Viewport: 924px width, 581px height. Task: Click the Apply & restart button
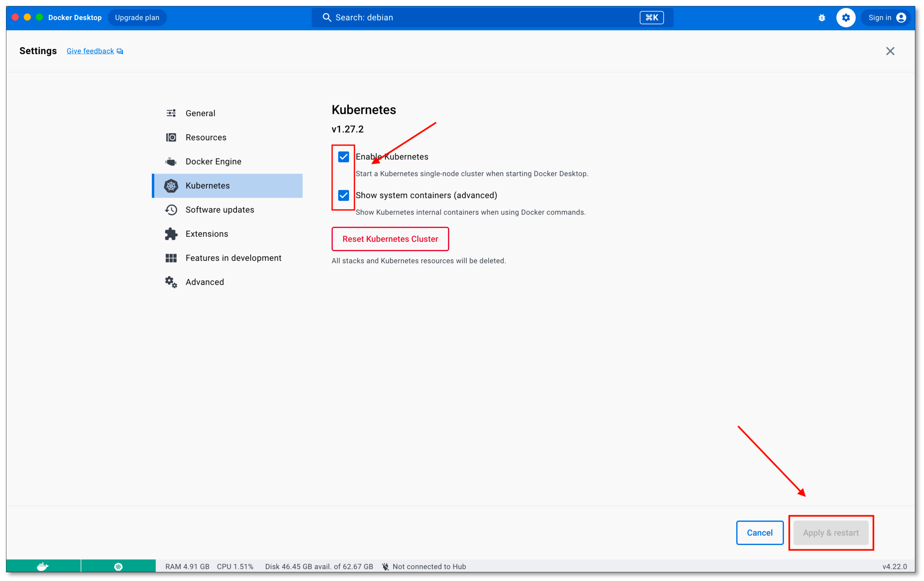[831, 533]
